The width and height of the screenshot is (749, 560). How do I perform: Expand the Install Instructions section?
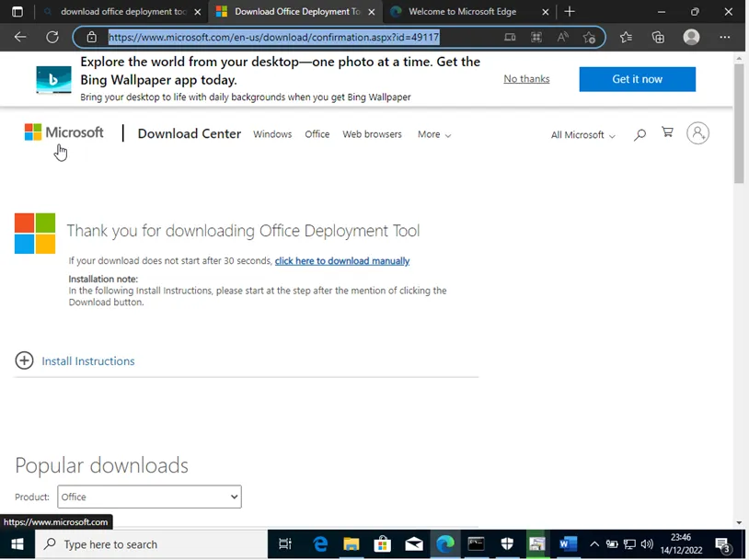25,361
